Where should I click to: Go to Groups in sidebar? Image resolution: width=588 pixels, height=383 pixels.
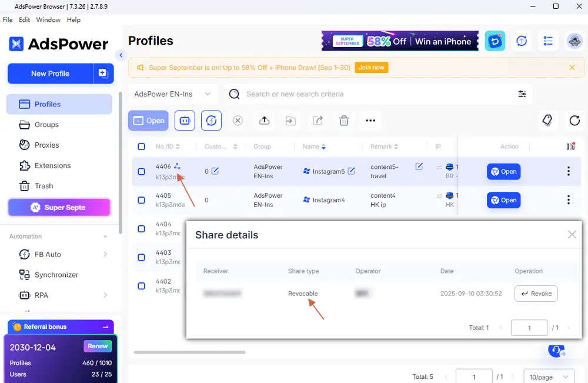pos(59,125)
